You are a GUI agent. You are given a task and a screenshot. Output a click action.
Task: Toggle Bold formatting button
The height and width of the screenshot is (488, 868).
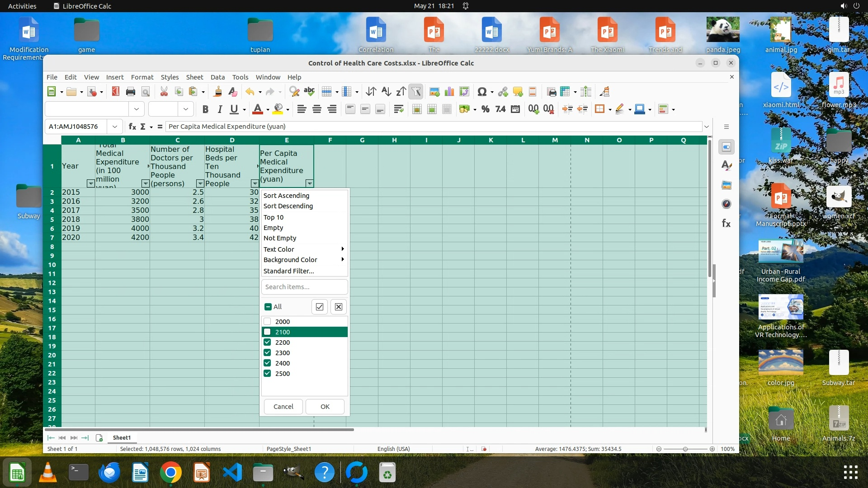tap(205, 109)
